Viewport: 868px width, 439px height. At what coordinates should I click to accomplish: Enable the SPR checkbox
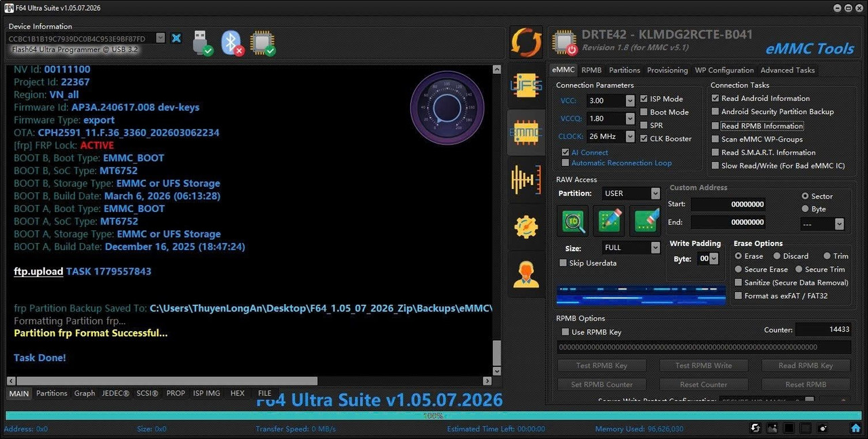[644, 125]
